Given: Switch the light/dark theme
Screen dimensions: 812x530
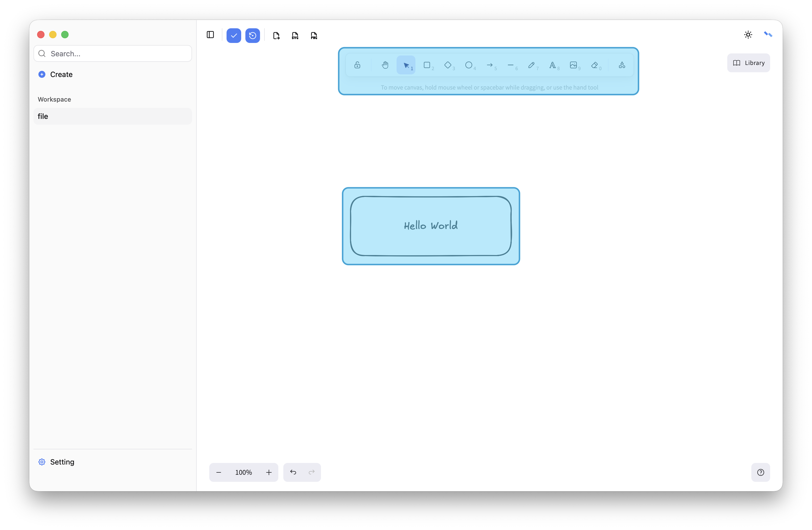Looking at the screenshot, I should coord(748,35).
